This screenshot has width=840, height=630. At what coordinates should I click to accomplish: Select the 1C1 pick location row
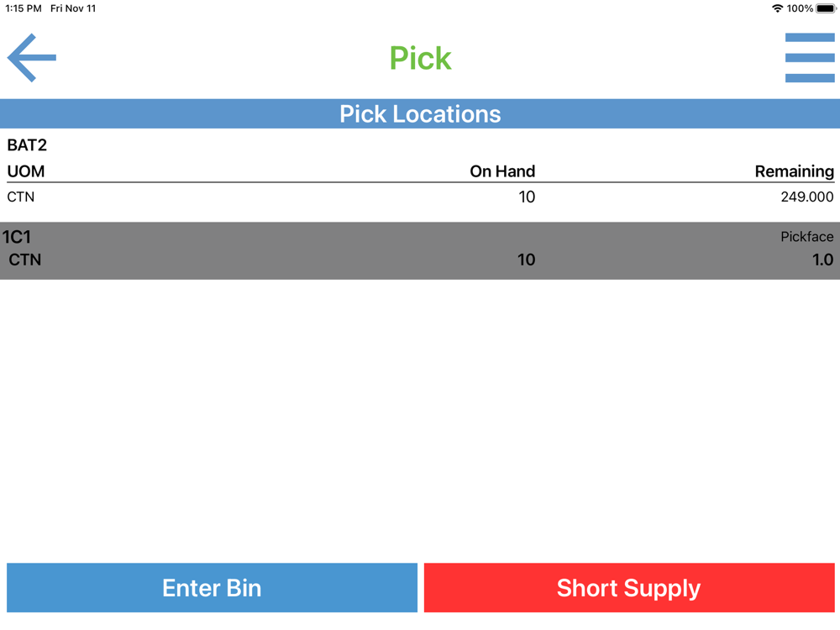click(x=420, y=250)
